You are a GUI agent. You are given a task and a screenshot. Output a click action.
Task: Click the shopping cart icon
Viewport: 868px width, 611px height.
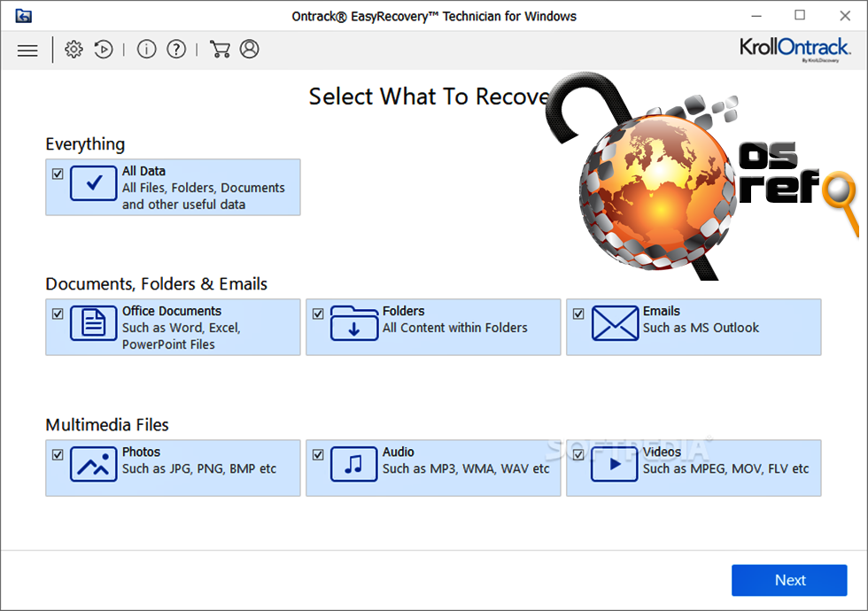tap(220, 50)
